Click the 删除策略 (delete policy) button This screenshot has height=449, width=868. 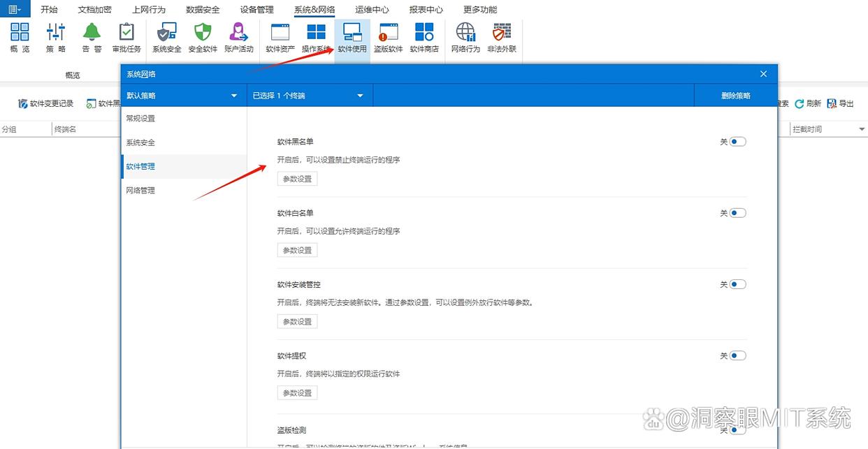(x=735, y=96)
